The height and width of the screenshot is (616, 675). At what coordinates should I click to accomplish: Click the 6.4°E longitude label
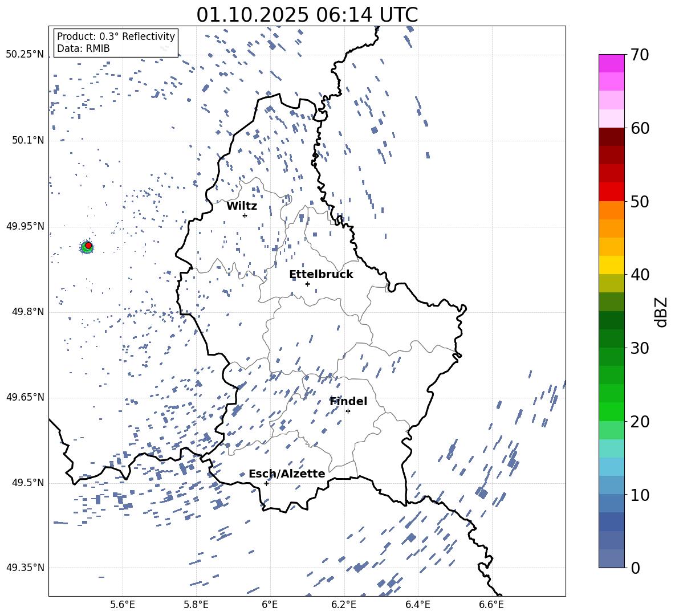click(417, 605)
